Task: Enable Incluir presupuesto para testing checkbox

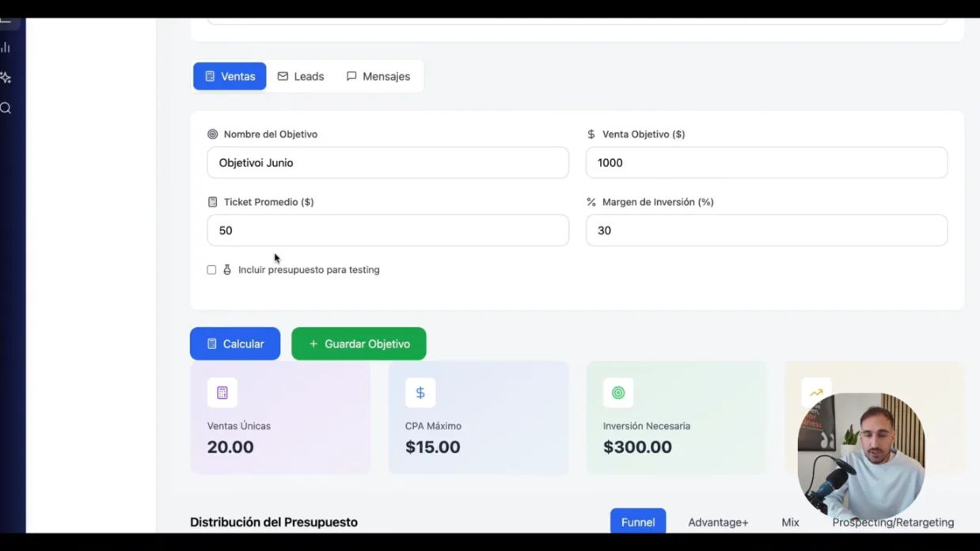Action: [211, 270]
